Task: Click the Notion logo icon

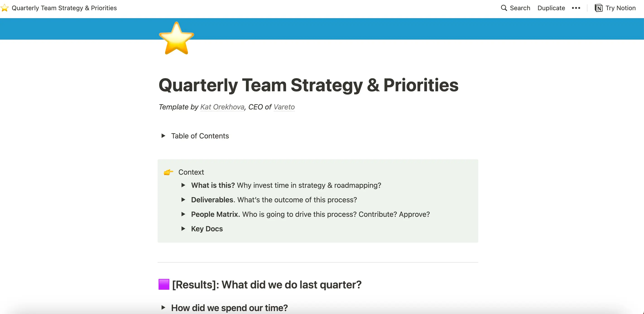Action: point(598,8)
